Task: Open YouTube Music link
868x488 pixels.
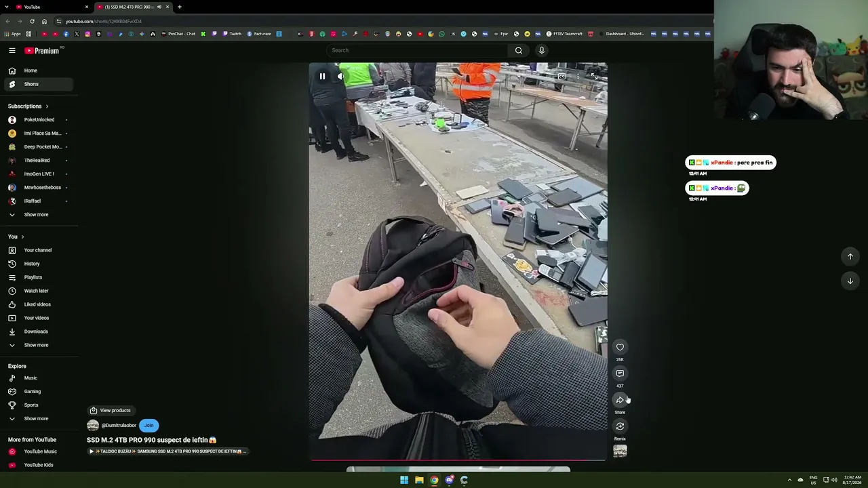Action: tap(39, 451)
